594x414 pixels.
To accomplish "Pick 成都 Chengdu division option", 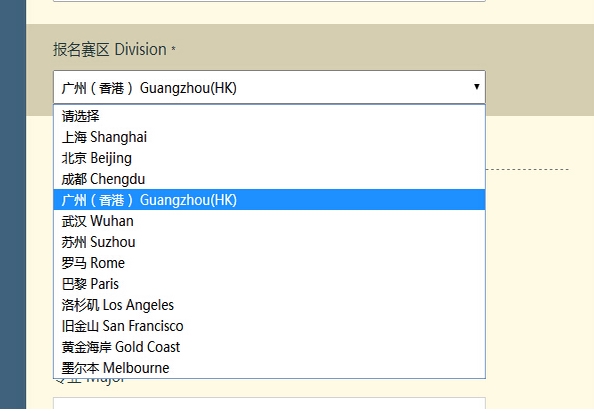I will 269,179.
